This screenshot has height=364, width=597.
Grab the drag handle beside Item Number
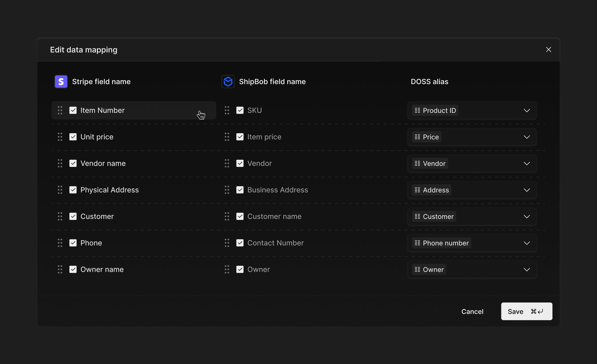coord(60,110)
